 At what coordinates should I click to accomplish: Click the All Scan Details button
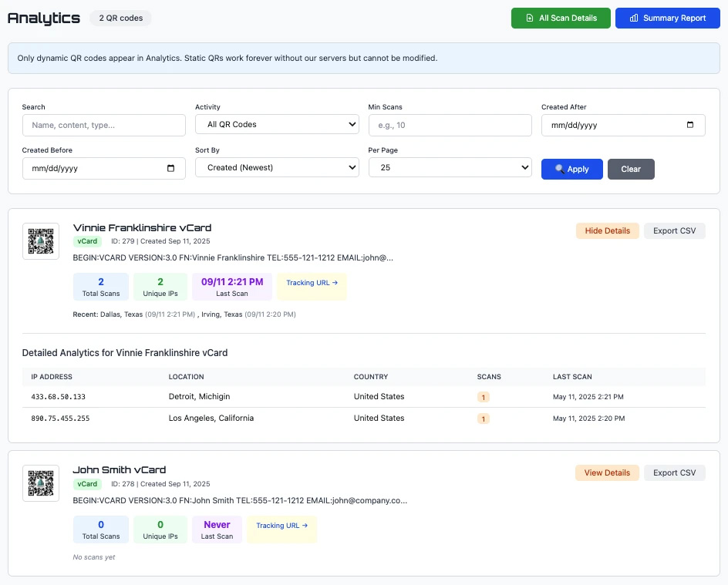click(x=561, y=18)
